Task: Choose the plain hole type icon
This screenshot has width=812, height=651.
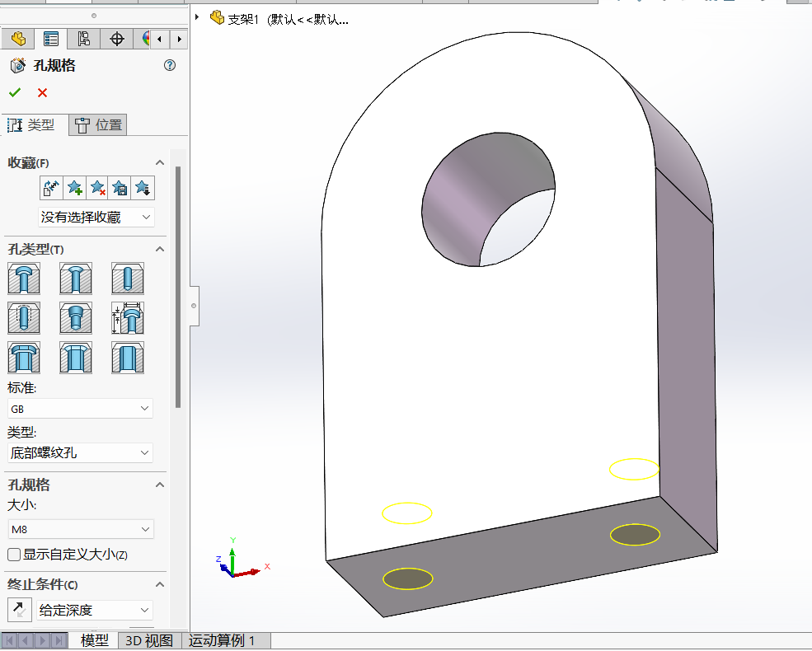Action: (128, 279)
